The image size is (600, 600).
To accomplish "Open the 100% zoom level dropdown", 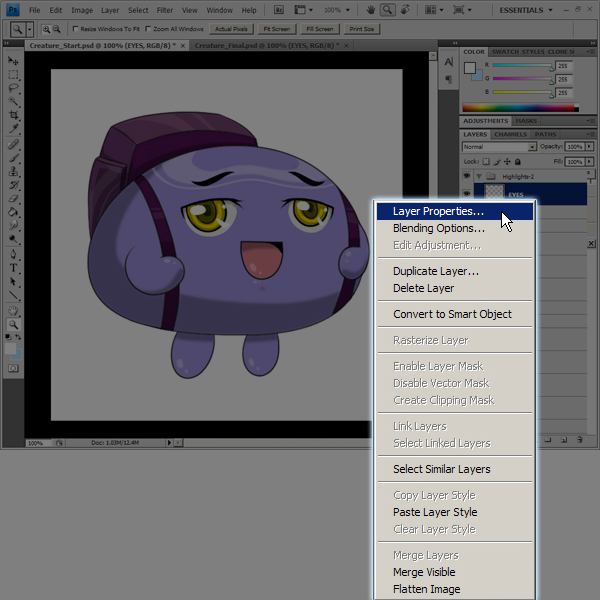I will (337, 10).
